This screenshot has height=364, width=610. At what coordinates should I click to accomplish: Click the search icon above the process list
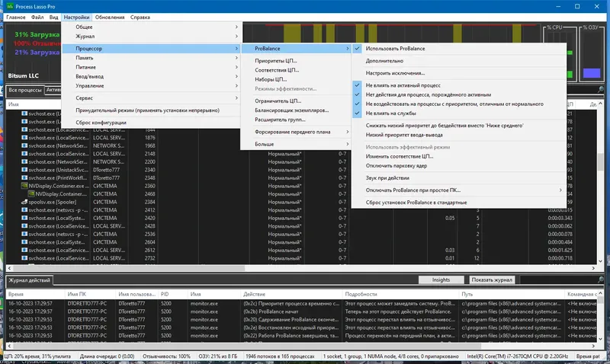(601, 90)
